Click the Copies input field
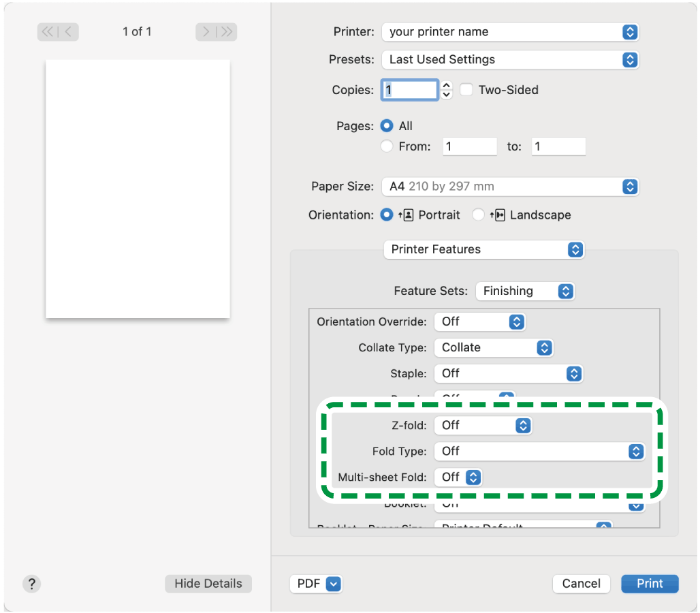The width and height of the screenshot is (700, 613). click(x=411, y=90)
